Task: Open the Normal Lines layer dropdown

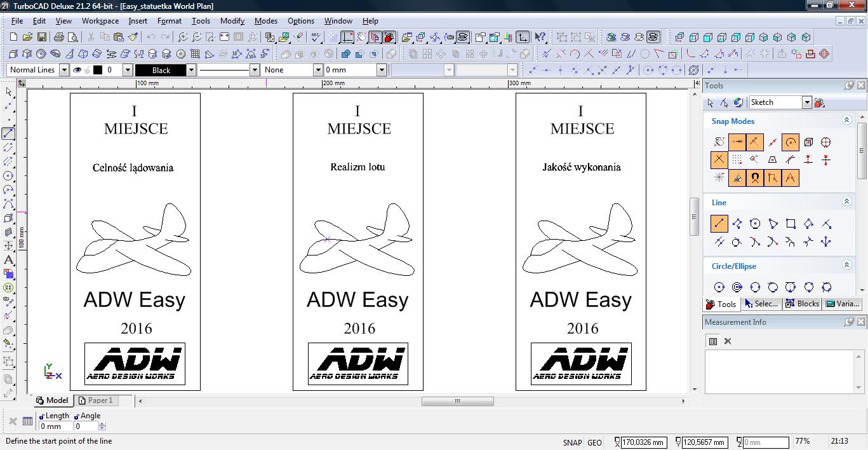Action: (64, 70)
